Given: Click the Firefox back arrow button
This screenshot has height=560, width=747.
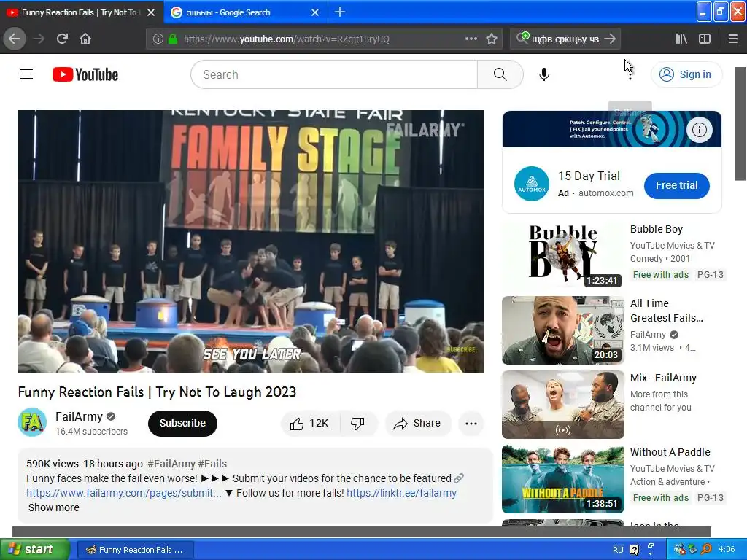Looking at the screenshot, I should 15,39.
